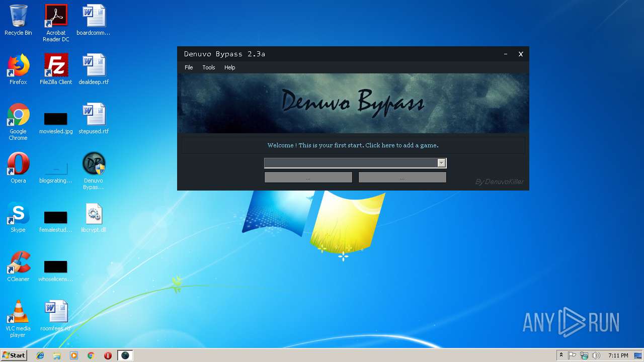Select the boardcomm Word document icon
The image size is (644, 362).
pos(94,20)
